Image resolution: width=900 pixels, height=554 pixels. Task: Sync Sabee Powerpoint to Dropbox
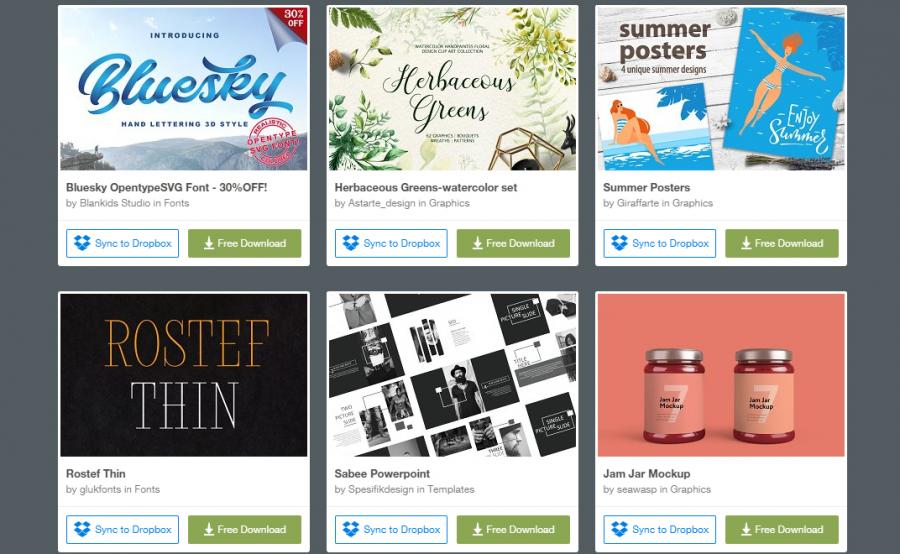[x=391, y=529]
